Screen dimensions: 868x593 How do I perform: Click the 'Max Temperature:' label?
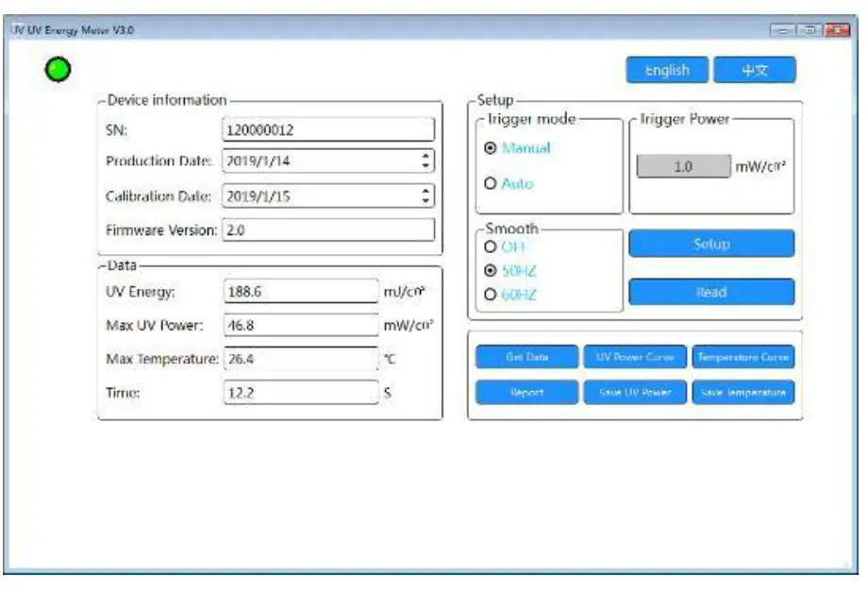click(162, 359)
